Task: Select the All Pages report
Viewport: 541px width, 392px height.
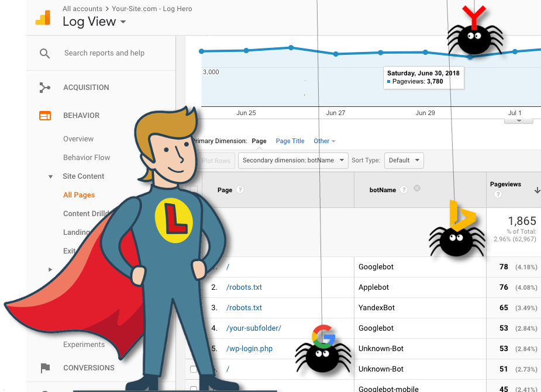Action: pyautogui.click(x=79, y=195)
